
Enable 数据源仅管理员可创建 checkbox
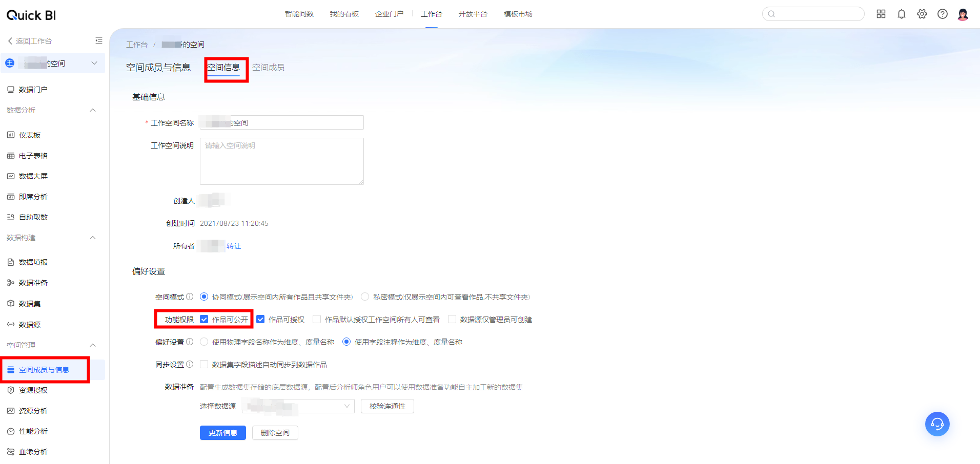point(452,320)
